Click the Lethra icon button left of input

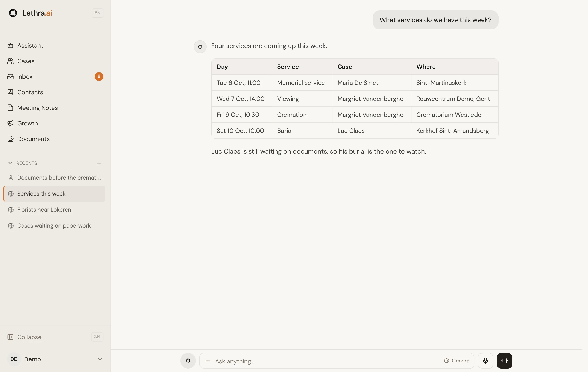tap(188, 361)
